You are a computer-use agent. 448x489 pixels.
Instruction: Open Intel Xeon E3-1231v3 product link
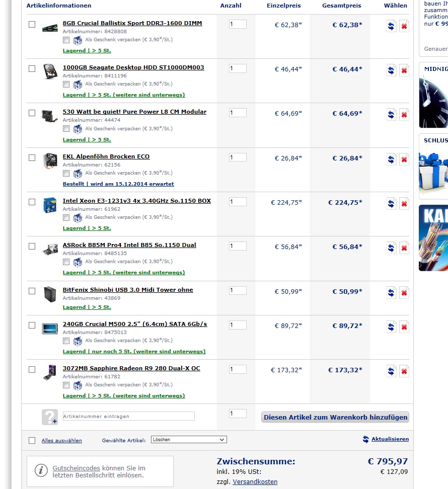pyautogui.click(x=136, y=201)
